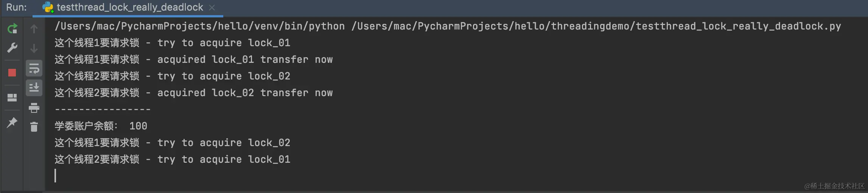Image resolution: width=868 pixels, height=193 pixels.
Task: Click the up stack trace arrow
Action: (x=34, y=29)
